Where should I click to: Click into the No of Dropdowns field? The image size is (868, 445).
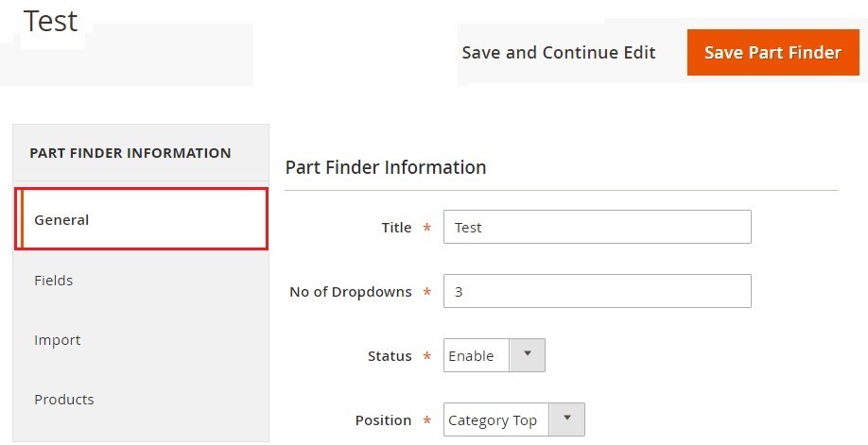597,291
